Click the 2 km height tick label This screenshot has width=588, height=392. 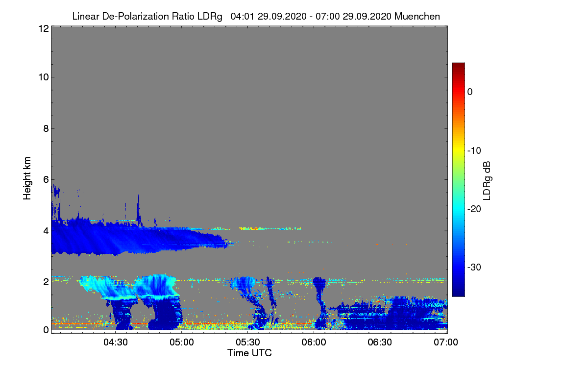click(46, 282)
